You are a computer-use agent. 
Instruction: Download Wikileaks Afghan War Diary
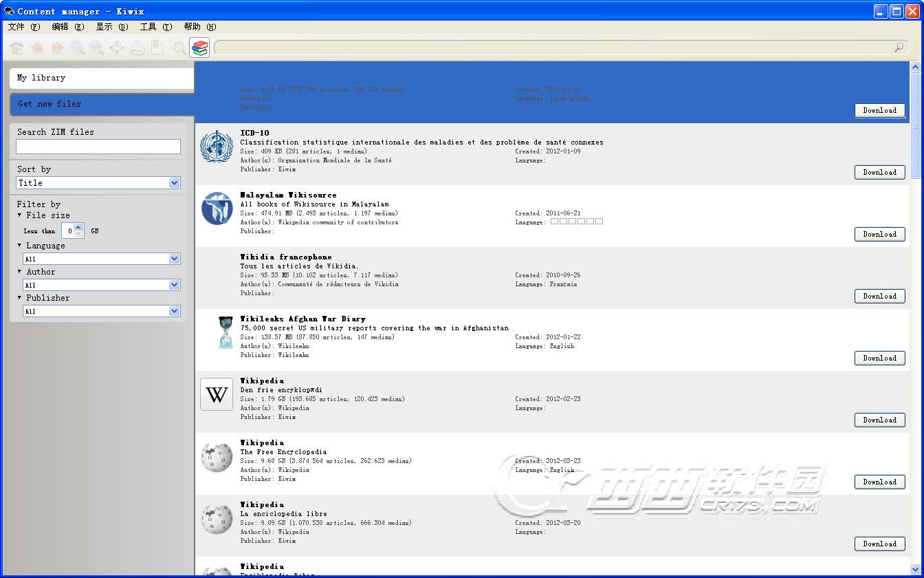click(x=880, y=358)
